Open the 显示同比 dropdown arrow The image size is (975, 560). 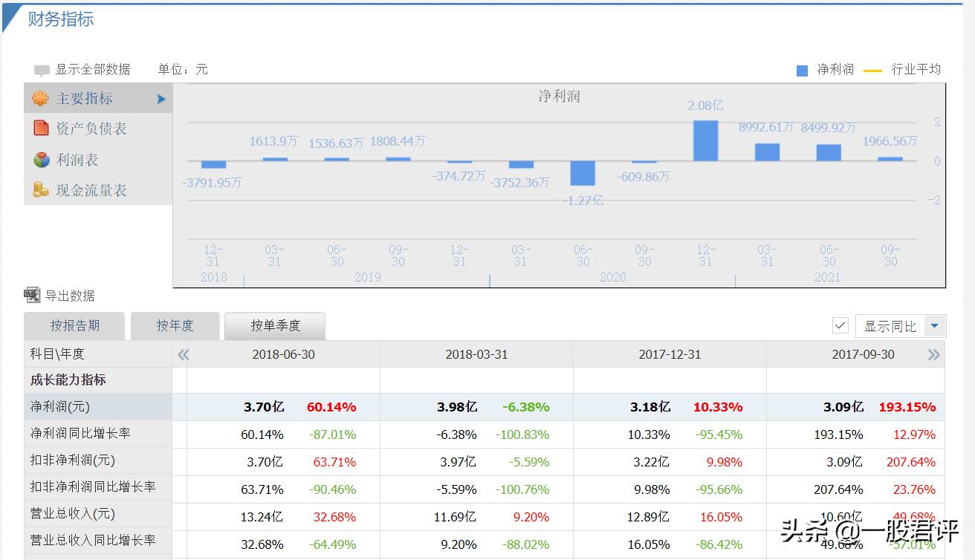[x=935, y=326]
